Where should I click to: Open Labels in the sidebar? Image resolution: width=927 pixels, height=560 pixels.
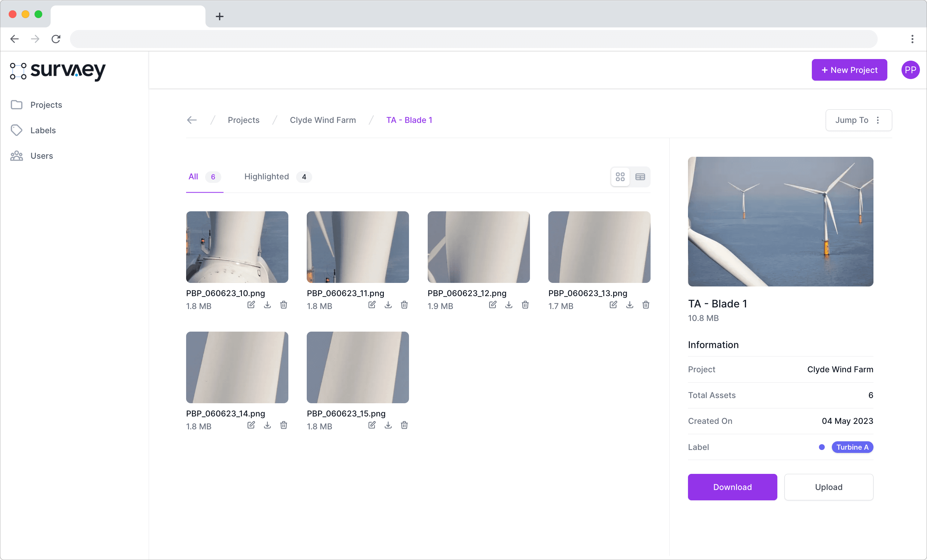click(x=34, y=130)
